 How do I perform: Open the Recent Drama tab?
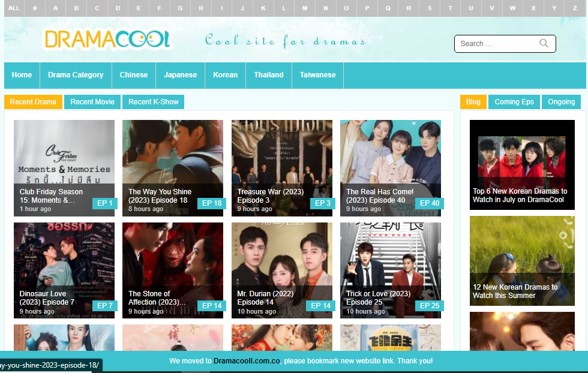(33, 102)
